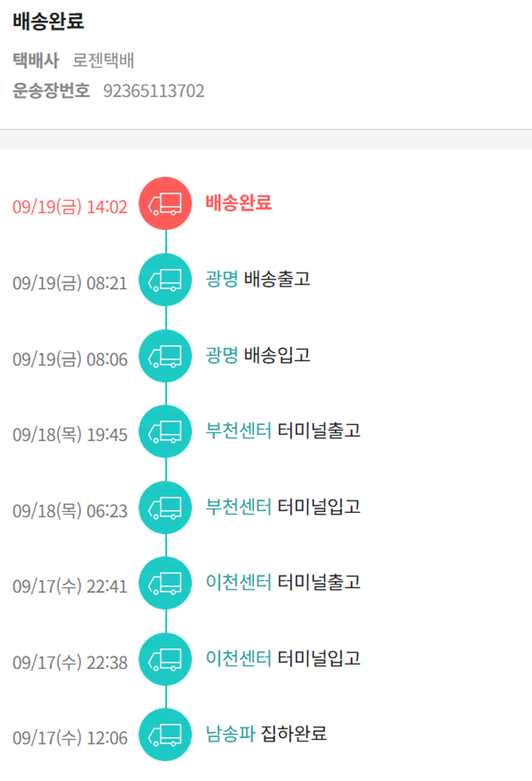This screenshot has height=781, width=532.
Task: Click the red 배송완료 status text
Action: point(238,204)
